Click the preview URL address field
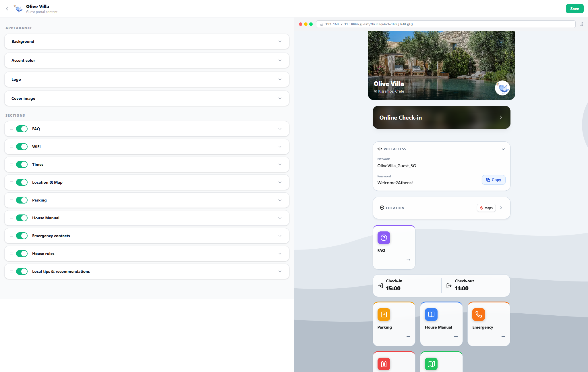Image resolution: width=588 pixels, height=372 pixels. coord(446,24)
